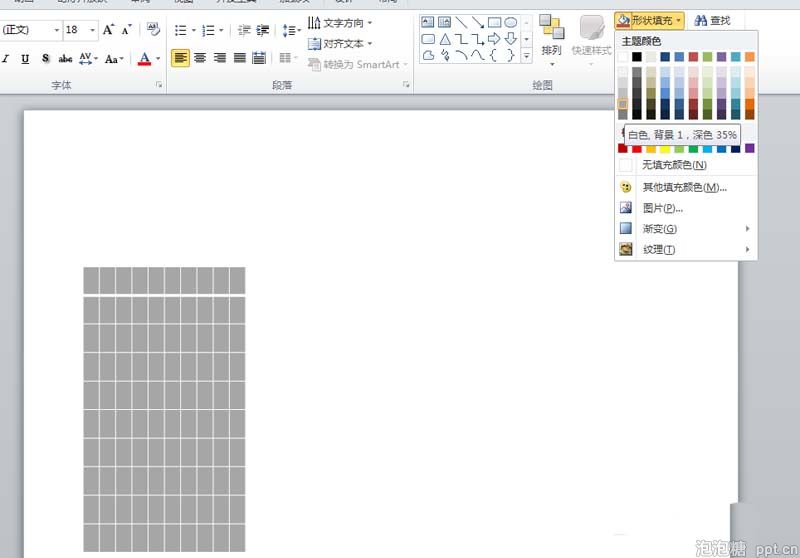
Task: Select the arrow line shape
Action: coord(478,22)
